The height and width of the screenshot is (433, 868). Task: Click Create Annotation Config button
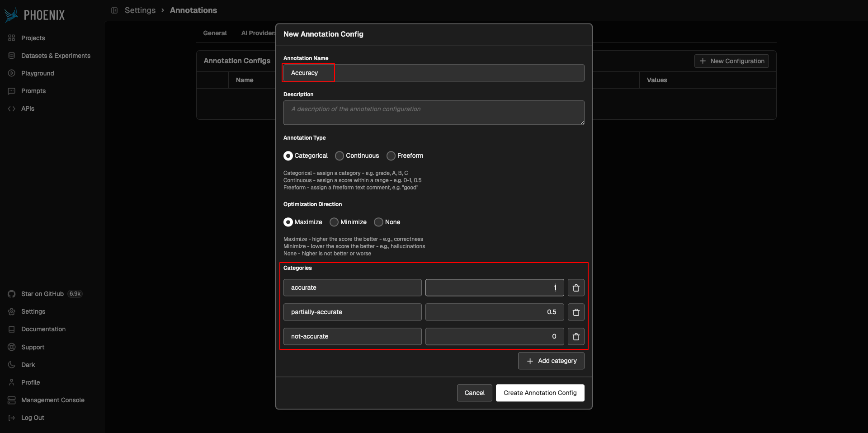pyautogui.click(x=540, y=393)
